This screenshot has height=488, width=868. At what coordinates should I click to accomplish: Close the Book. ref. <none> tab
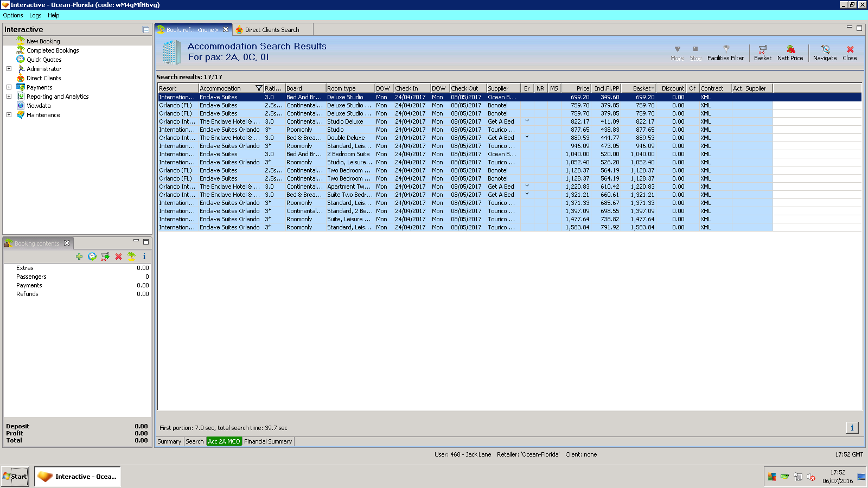point(226,29)
